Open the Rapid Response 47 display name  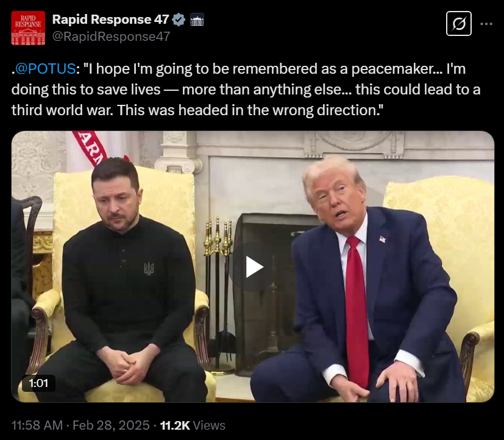pyautogui.click(x=110, y=20)
